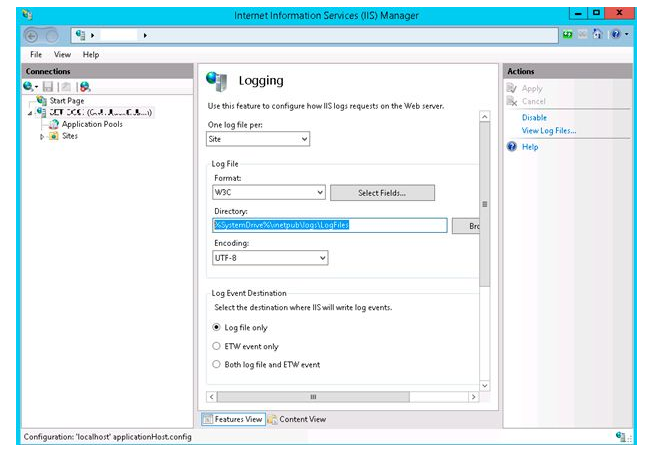Click the Up folder icon in Connections
667x451 pixels.
(x=66, y=87)
